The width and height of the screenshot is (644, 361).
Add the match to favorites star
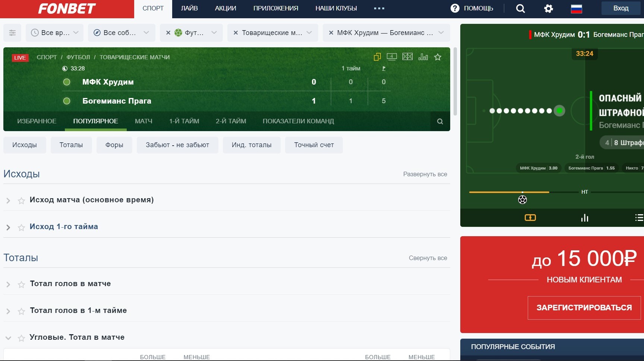point(438,57)
